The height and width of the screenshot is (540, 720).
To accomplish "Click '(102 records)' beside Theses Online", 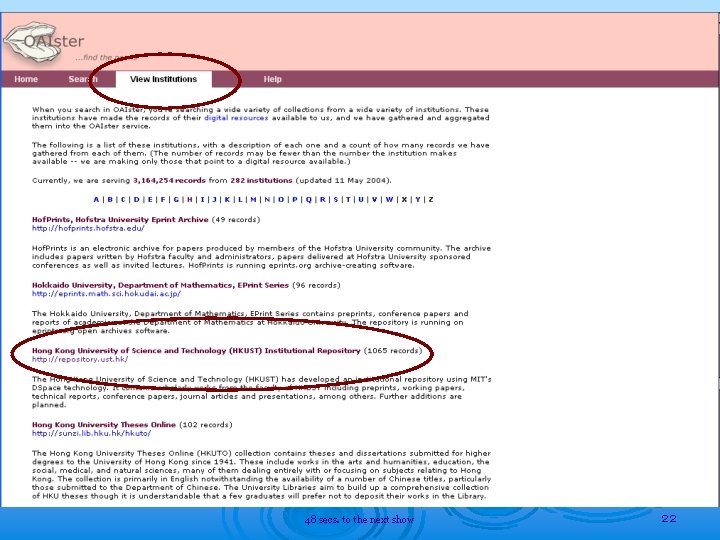I will click(206, 425).
